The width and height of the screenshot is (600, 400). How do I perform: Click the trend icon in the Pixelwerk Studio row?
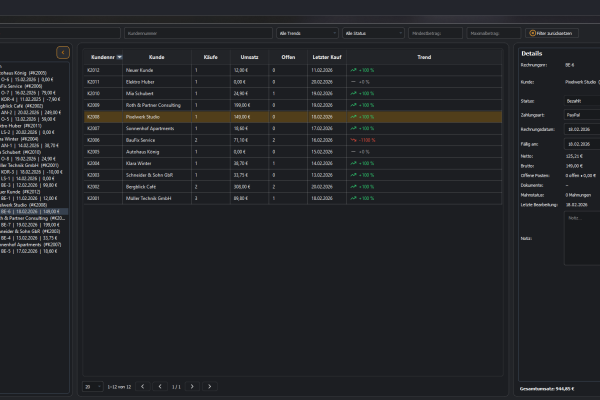tap(353, 117)
